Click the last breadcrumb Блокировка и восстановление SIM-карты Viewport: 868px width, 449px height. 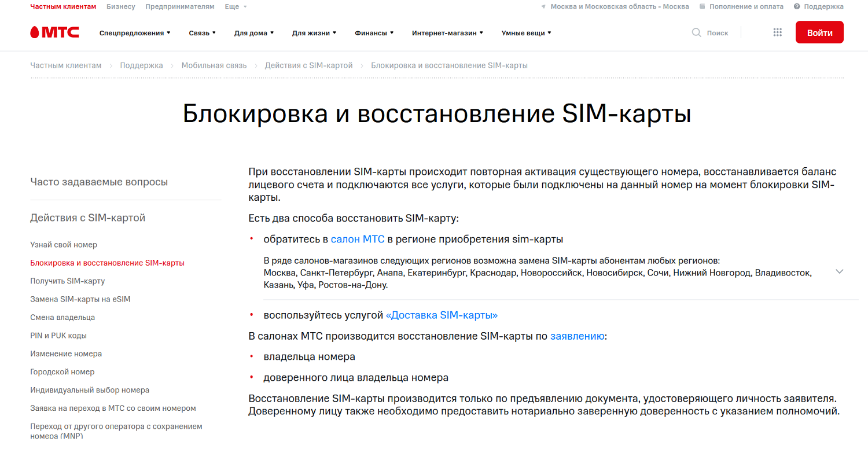point(450,65)
